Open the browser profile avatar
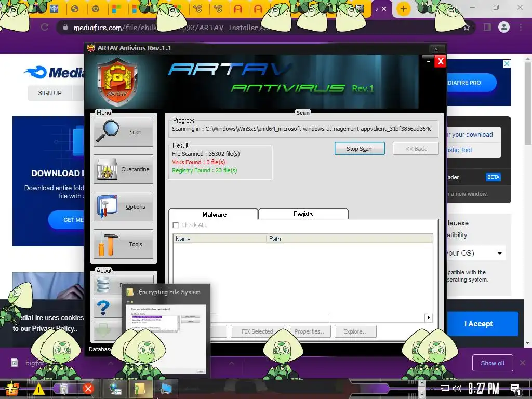The image size is (532, 399). click(x=504, y=27)
